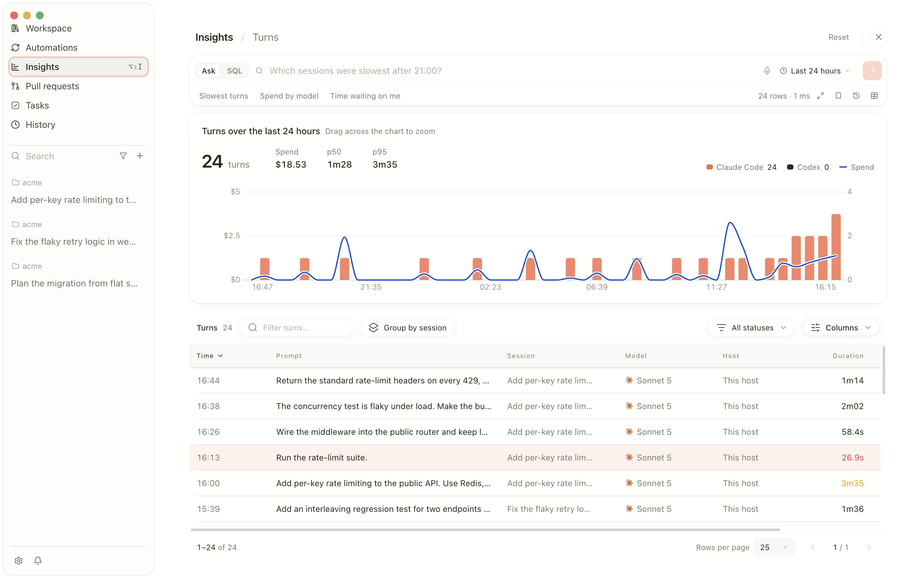924x578 pixels.
Task: Click the Filter turns input field
Action: point(297,328)
